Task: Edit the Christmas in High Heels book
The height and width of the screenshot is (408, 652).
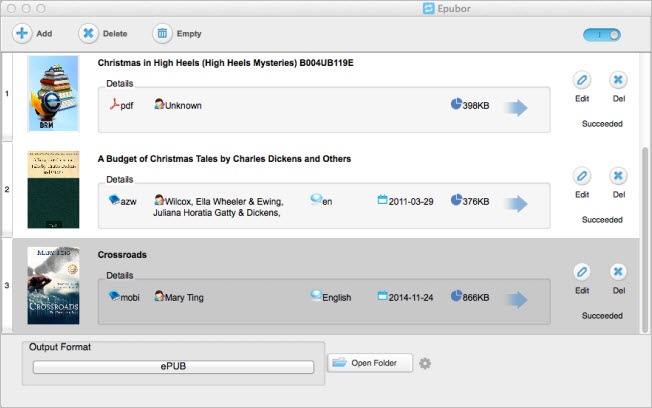Action: click(582, 80)
